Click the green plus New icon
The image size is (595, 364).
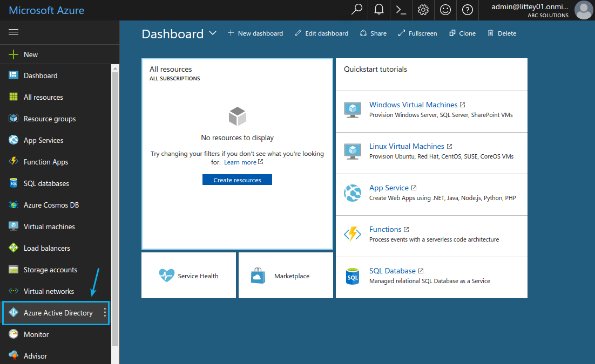click(13, 54)
